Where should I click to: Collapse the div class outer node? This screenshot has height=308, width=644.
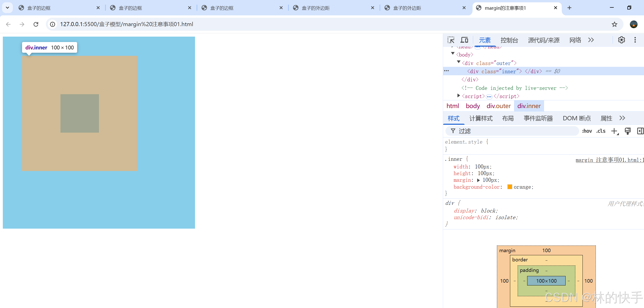click(x=459, y=62)
